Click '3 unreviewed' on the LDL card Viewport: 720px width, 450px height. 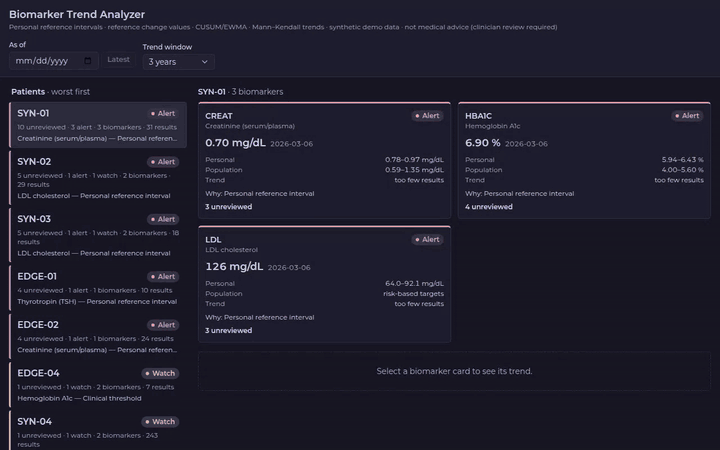(x=229, y=330)
